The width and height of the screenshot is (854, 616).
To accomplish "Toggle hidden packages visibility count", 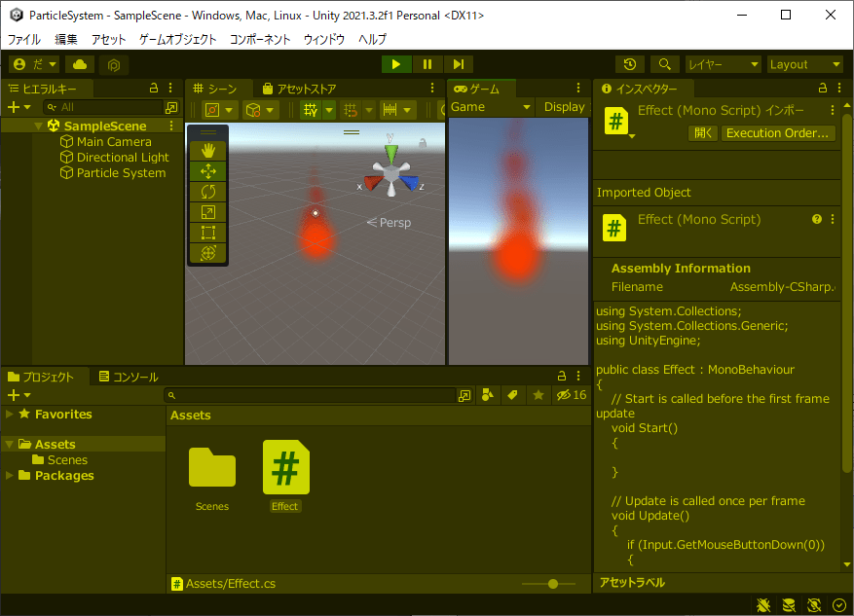I will point(571,395).
